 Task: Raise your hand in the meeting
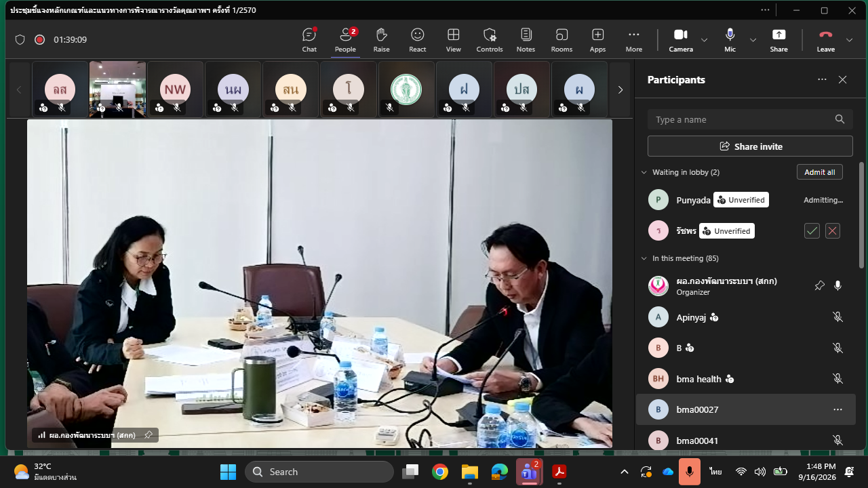point(381,40)
